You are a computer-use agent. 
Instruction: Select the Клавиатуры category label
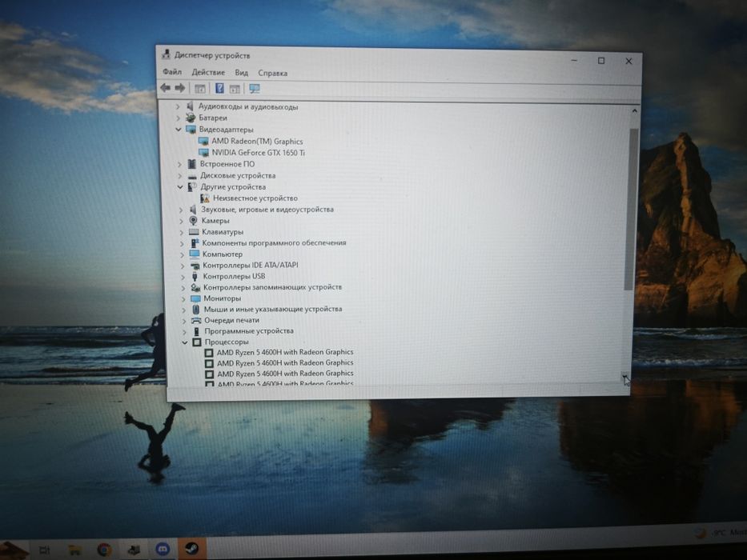[223, 232]
